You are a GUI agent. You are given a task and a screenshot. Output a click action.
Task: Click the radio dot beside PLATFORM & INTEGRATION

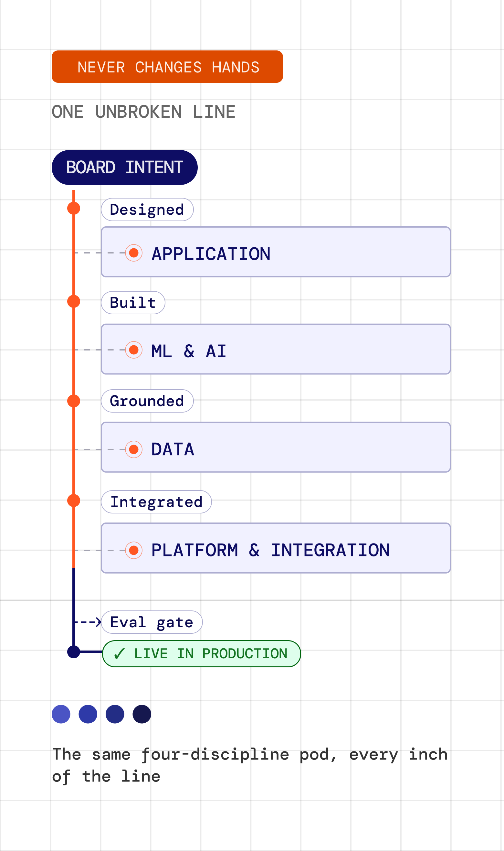(x=134, y=550)
